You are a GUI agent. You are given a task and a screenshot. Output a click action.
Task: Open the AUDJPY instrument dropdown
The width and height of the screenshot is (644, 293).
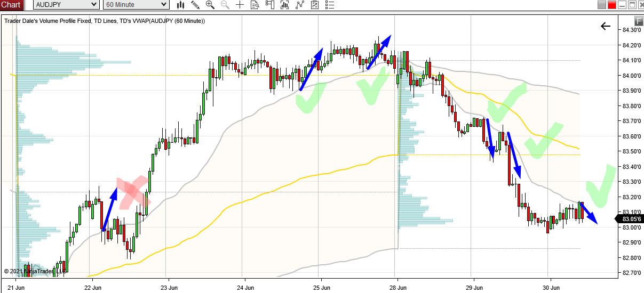pyautogui.click(x=66, y=5)
